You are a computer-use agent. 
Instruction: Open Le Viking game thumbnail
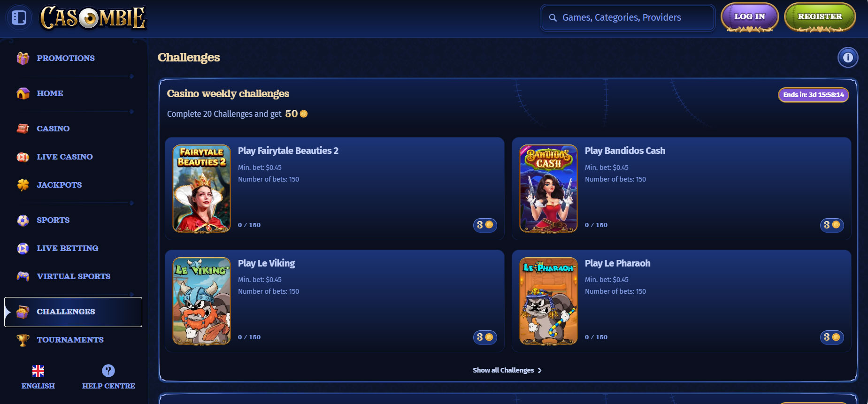point(202,301)
